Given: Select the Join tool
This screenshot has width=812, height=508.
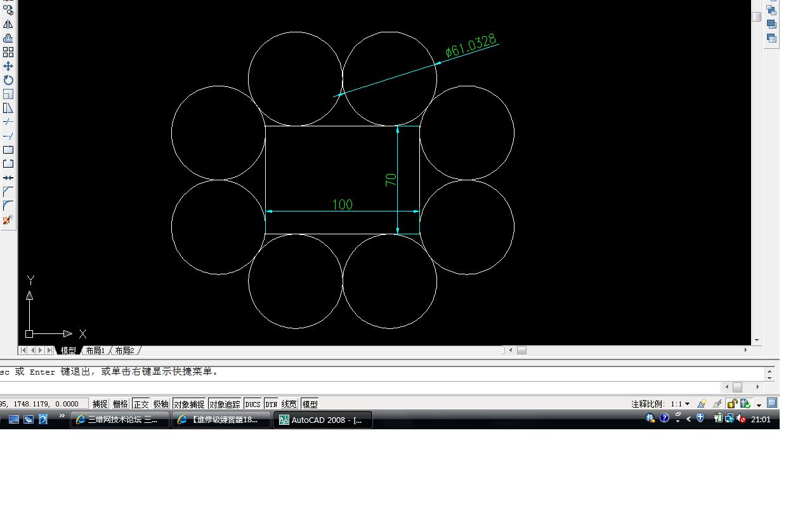Looking at the screenshot, I should point(8,178).
